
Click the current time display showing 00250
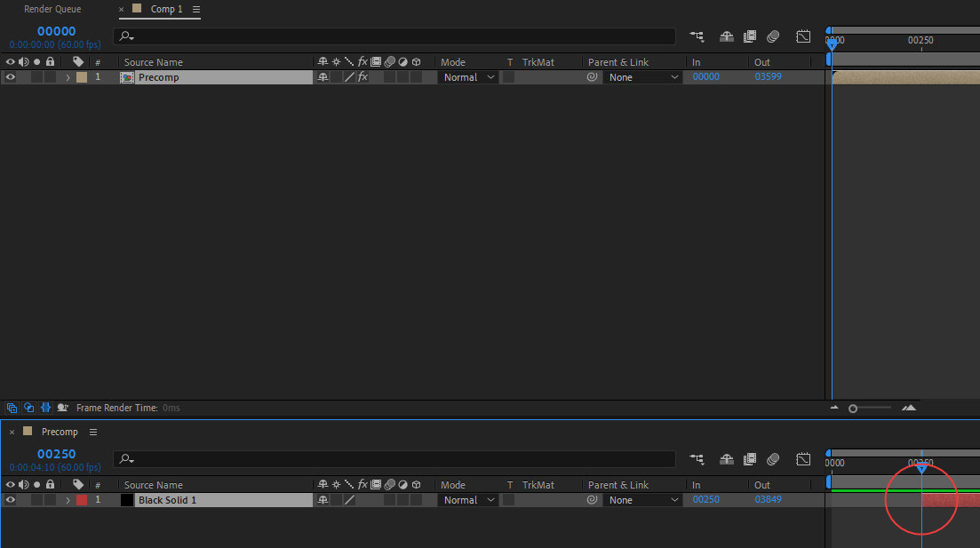pyautogui.click(x=56, y=454)
